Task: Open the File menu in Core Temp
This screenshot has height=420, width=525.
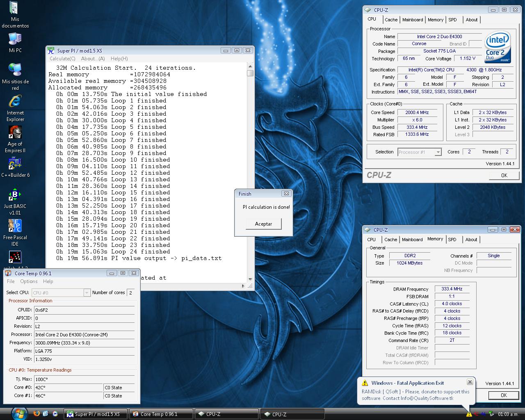Action: point(11,281)
